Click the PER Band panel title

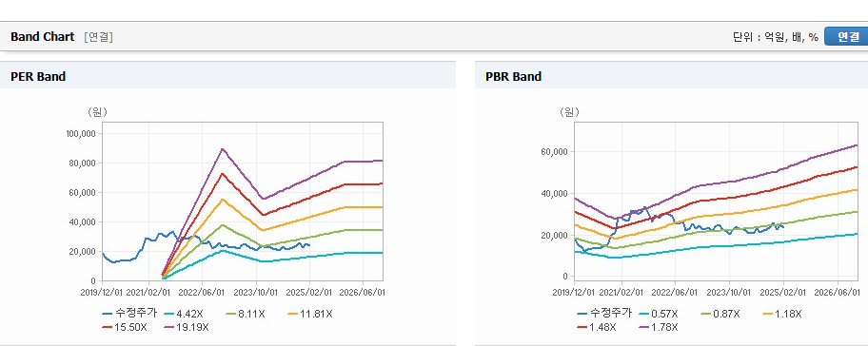point(38,77)
